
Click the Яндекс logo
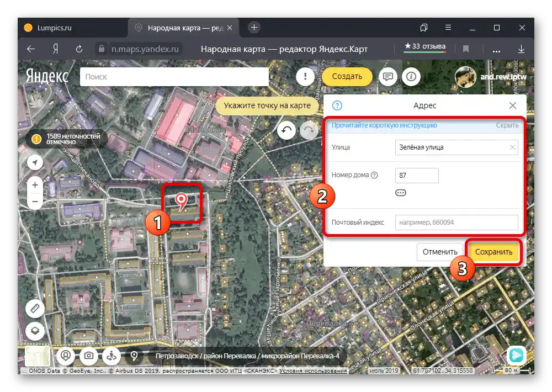click(47, 76)
